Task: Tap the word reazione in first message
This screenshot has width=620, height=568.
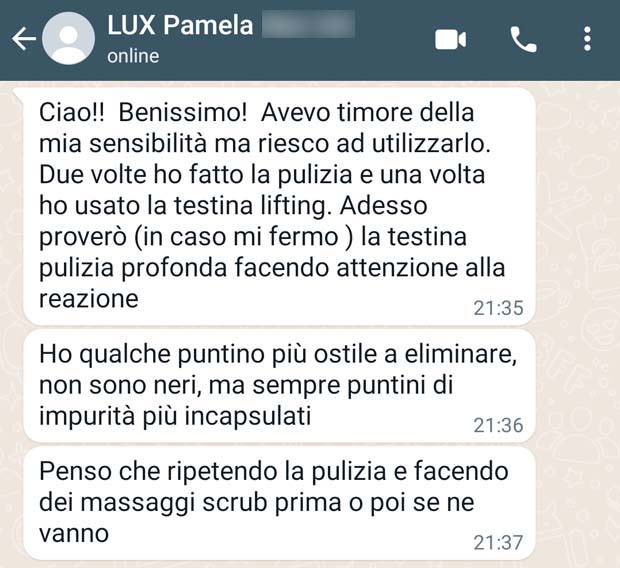Action: [89, 299]
